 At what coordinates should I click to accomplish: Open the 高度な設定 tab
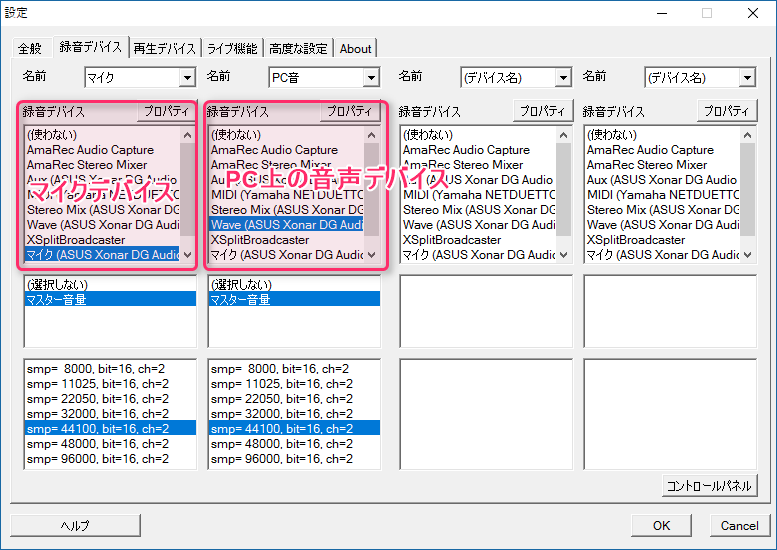click(298, 48)
